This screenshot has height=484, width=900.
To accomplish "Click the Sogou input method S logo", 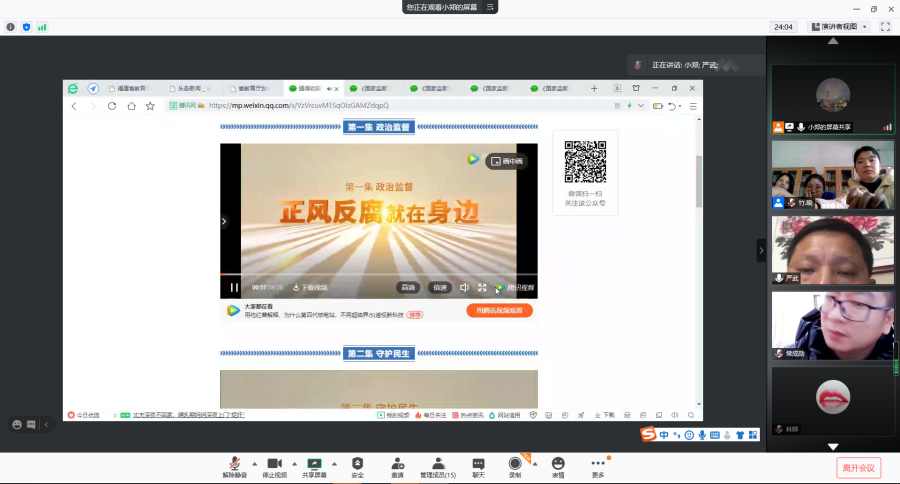I will 648,435.
